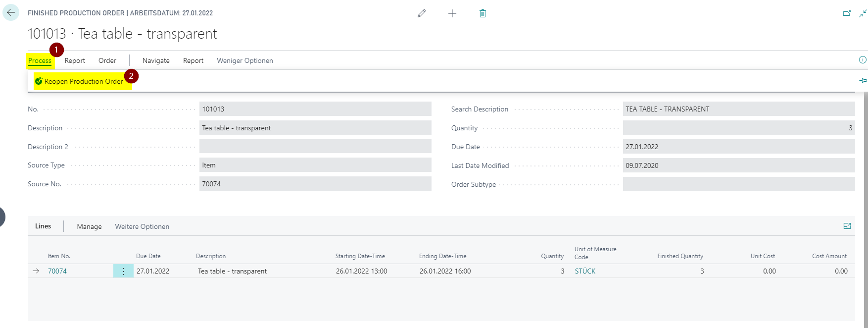868x328 pixels.
Task: Click Ending Date-Time column header
Action: pyautogui.click(x=443, y=256)
